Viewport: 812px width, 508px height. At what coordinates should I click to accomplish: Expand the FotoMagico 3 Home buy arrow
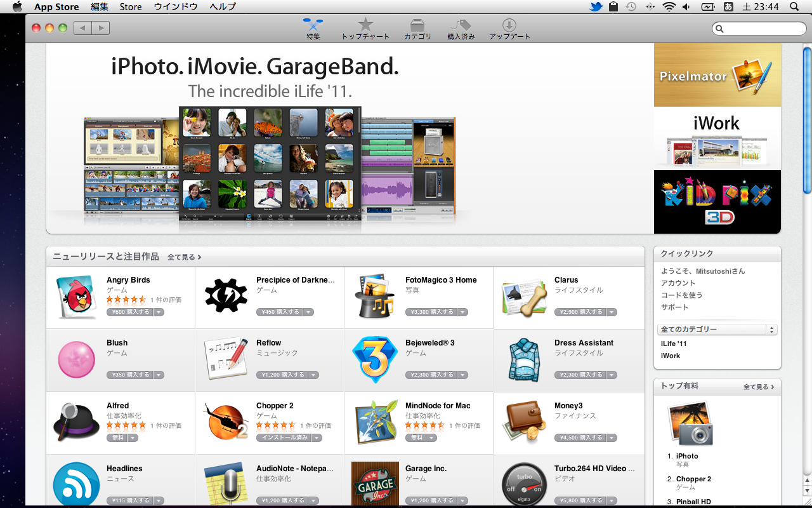click(x=462, y=312)
